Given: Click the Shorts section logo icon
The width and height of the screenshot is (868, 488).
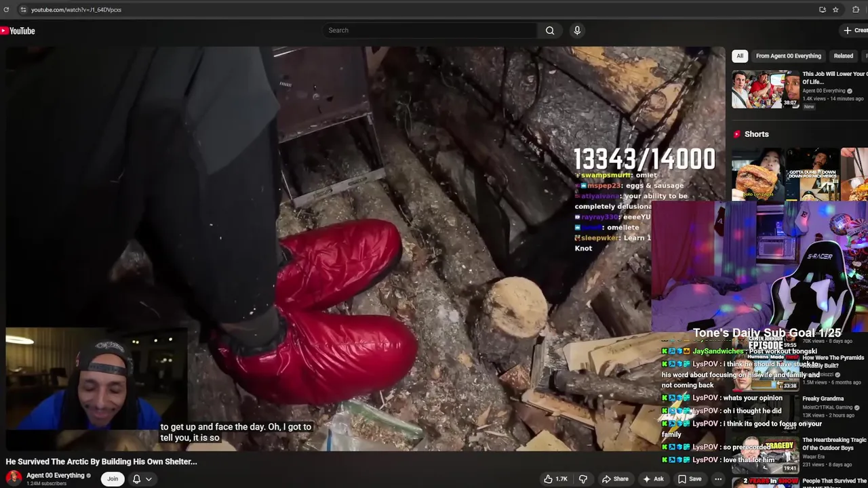Looking at the screenshot, I should click(737, 134).
